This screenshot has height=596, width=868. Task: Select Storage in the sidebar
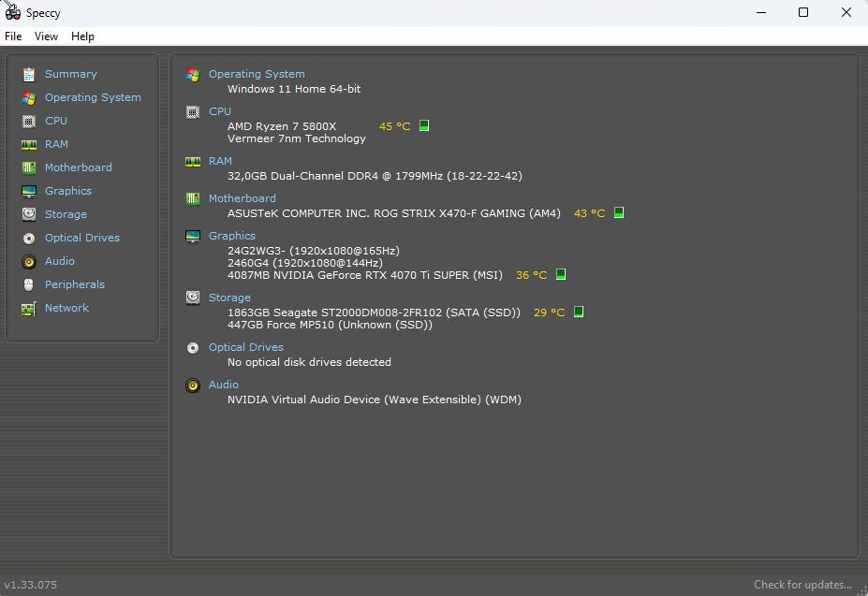66,214
